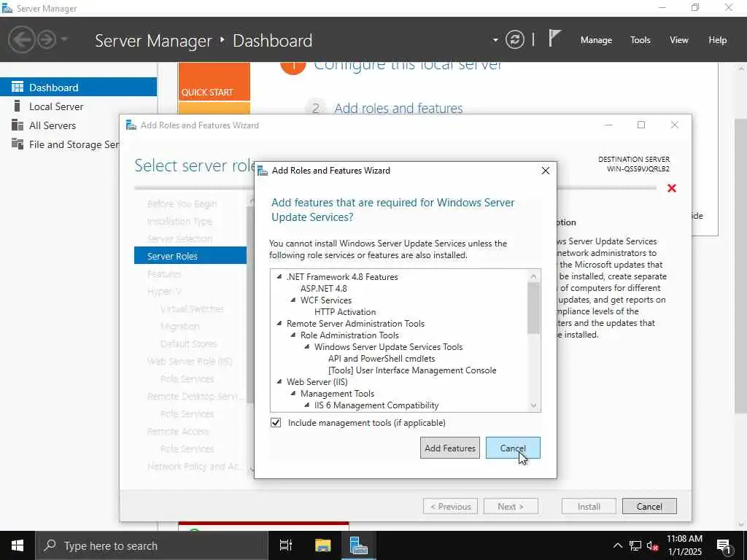Click the back navigation arrow in Server Manager

21,39
